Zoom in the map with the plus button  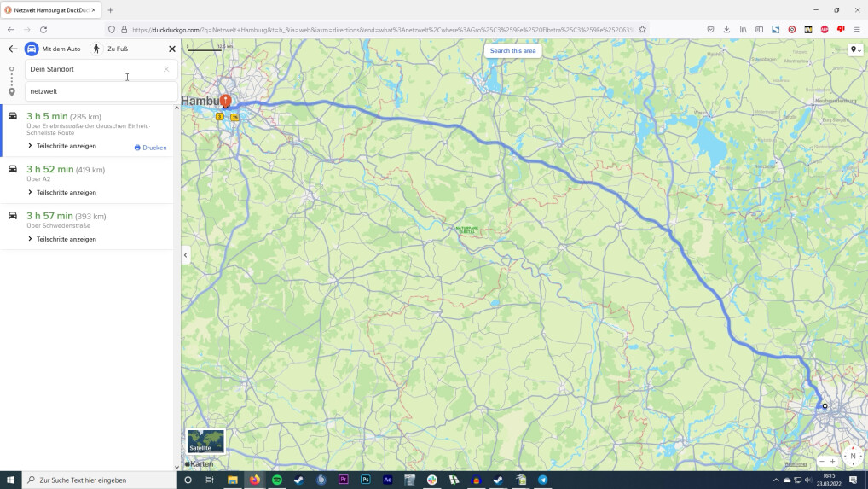click(x=832, y=462)
